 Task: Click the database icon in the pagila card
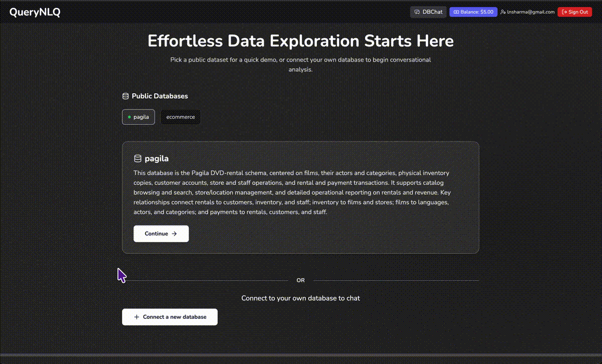[x=137, y=159]
